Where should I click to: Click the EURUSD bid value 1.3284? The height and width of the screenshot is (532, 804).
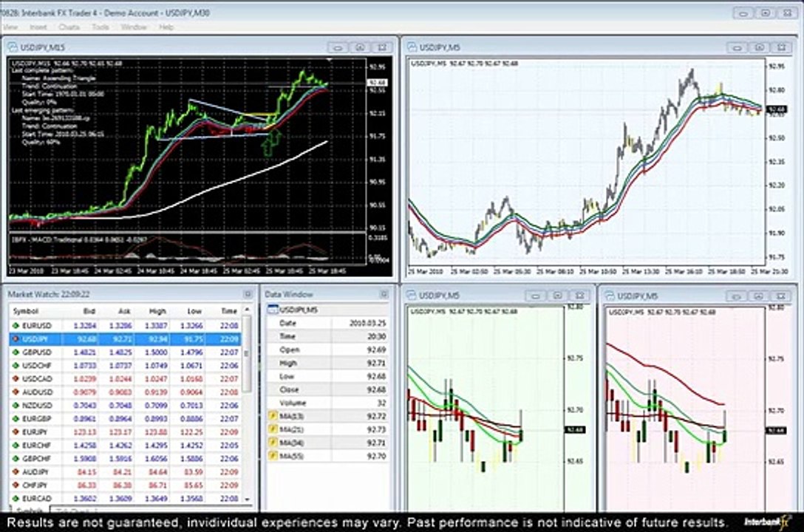[x=84, y=325]
